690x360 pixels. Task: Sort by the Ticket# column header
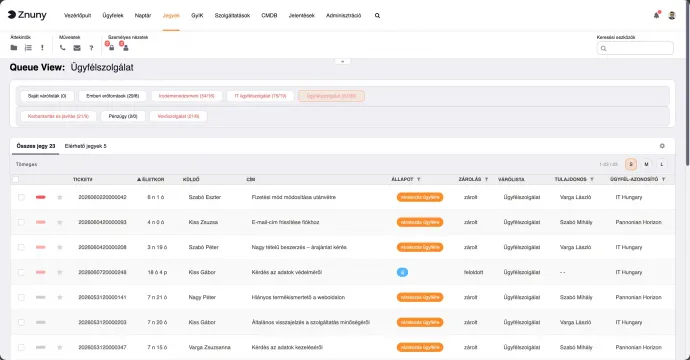(x=83, y=180)
